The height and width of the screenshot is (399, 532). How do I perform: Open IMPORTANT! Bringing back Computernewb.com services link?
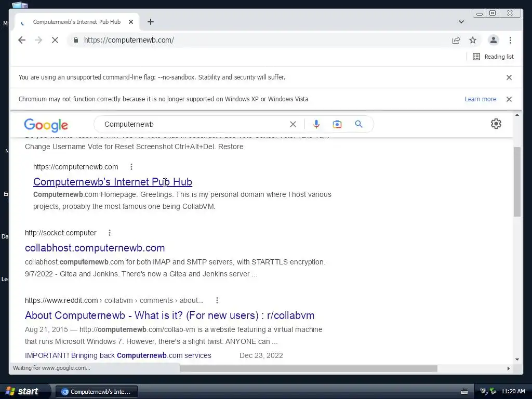118,355
